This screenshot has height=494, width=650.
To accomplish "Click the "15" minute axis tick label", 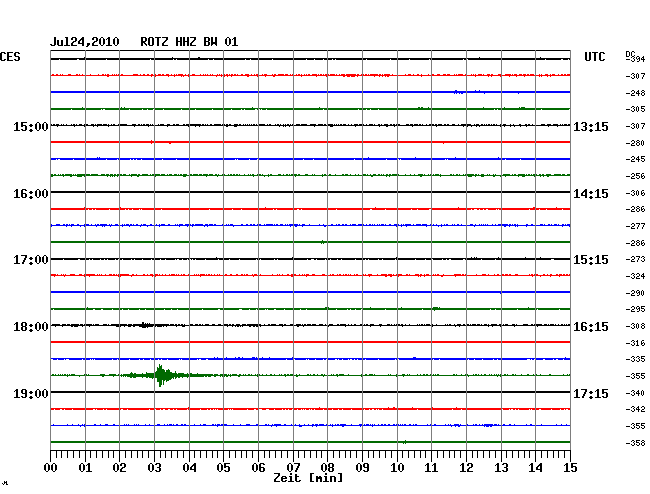I will [570, 468].
